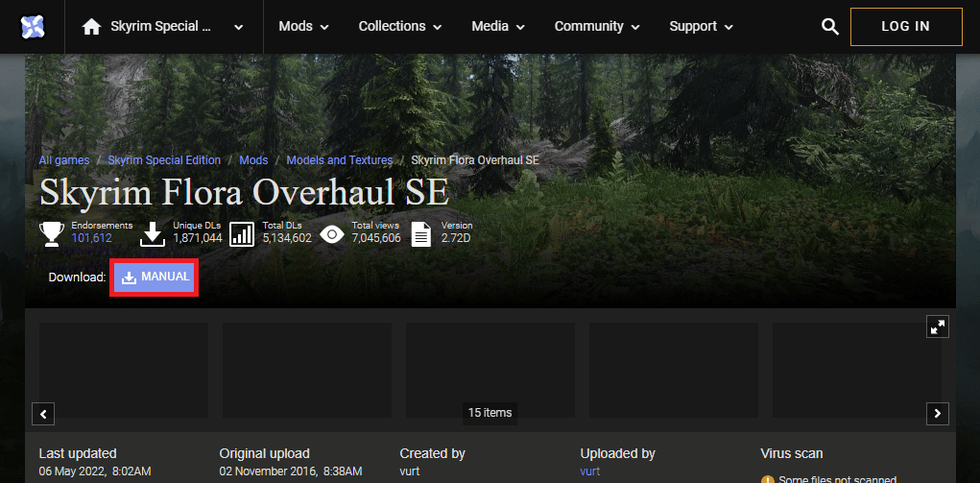Follow the Models and Textures breadcrumb
This screenshot has height=483, width=980.
pyautogui.click(x=340, y=160)
